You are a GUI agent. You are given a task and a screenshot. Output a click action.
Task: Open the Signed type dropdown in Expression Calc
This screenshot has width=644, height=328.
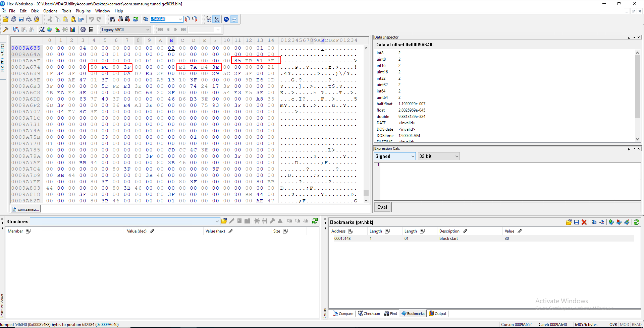point(395,156)
